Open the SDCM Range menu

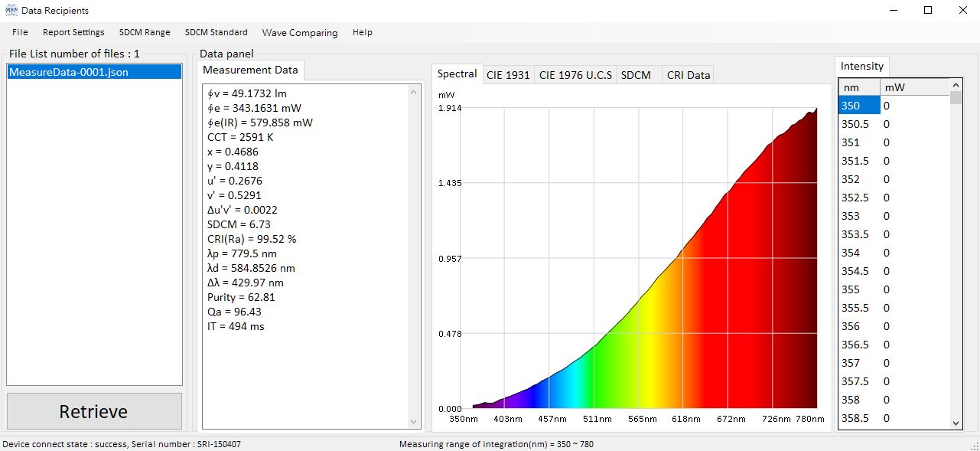(x=145, y=32)
